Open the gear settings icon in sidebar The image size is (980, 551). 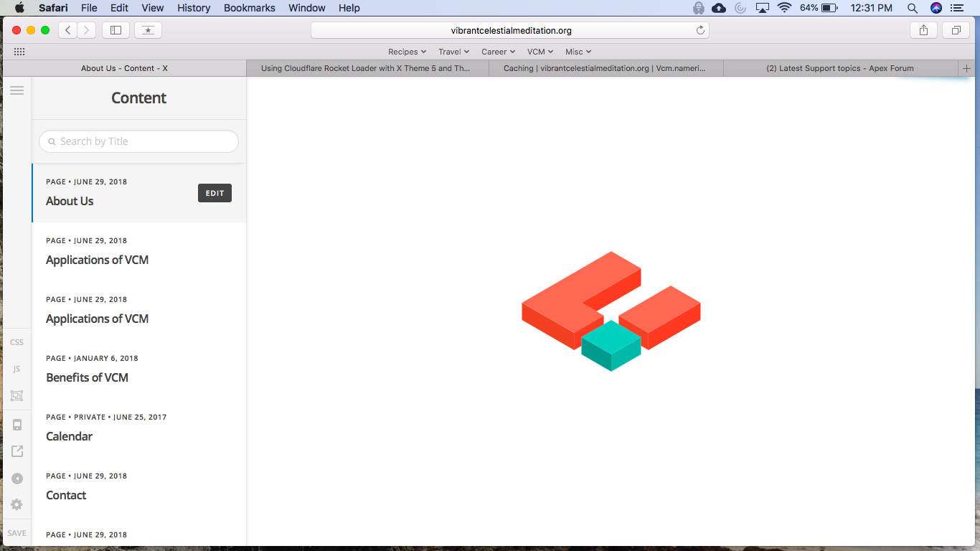[x=17, y=505]
